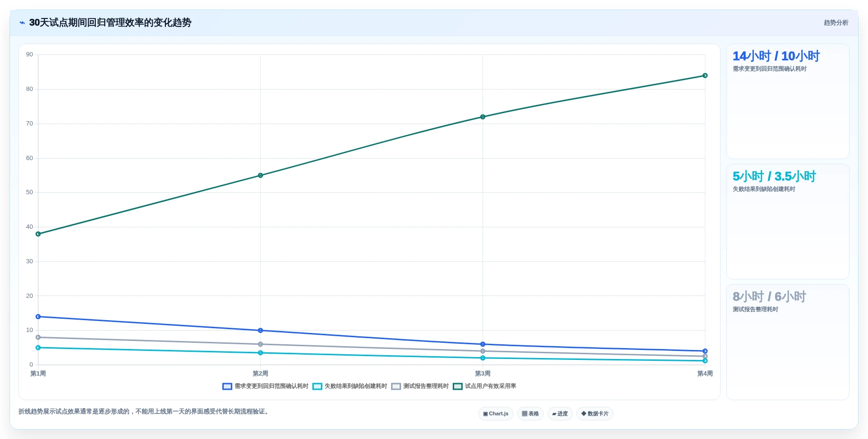Select the 表格 tag chip
The height and width of the screenshot is (439, 868).
click(x=530, y=414)
